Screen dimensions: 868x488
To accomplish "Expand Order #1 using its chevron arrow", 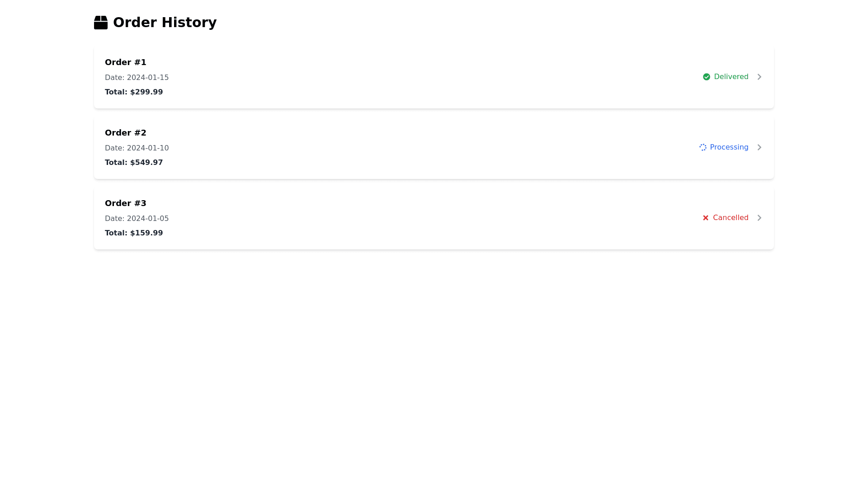I will click(759, 77).
